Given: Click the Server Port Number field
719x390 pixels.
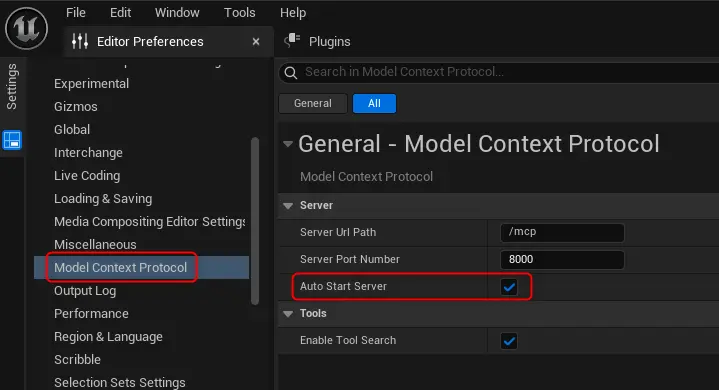Looking at the screenshot, I should click(562, 259).
